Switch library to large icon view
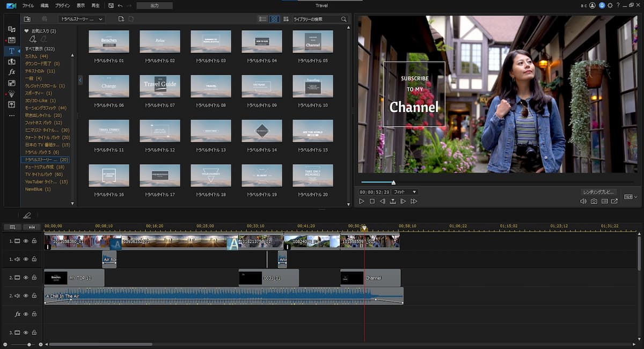Screen dimensions: 644x349 [x=274, y=19]
